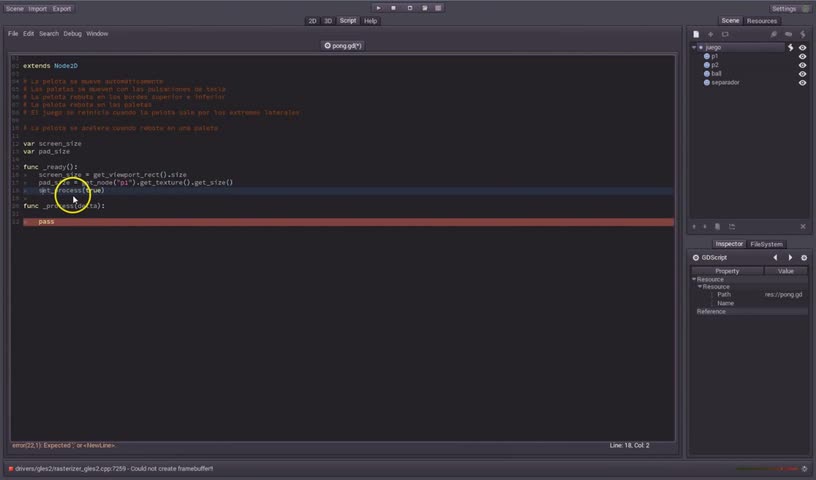The width and height of the screenshot is (816, 480).
Task: Hide the separador node
Action: (x=802, y=83)
